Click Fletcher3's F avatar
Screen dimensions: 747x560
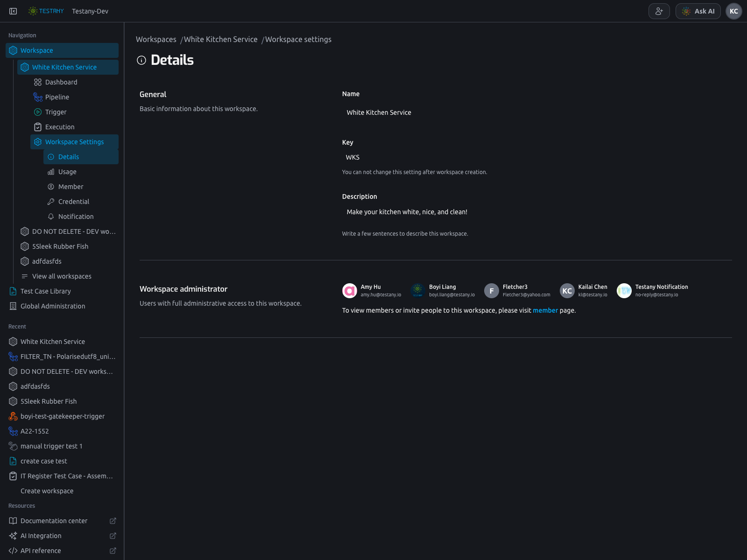pyautogui.click(x=492, y=291)
